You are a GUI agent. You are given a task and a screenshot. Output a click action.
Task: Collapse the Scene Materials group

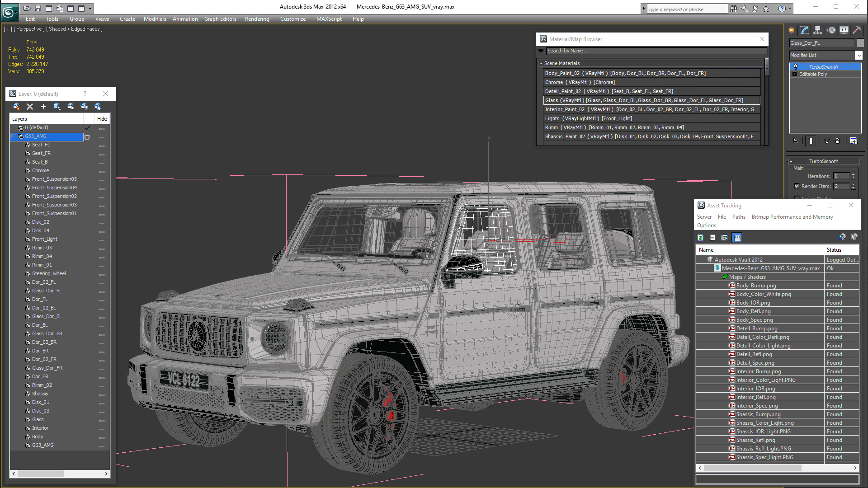coord(541,64)
